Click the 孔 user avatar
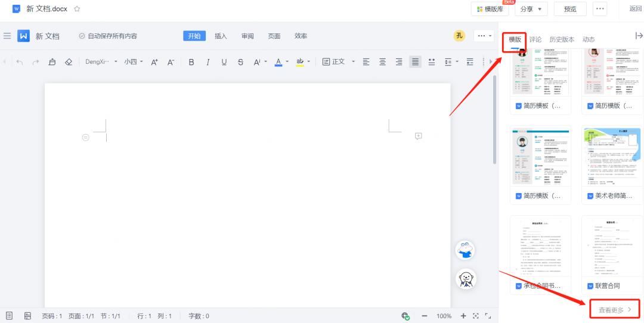This screenshot has width=644, height=323. (x=460, y=36)
